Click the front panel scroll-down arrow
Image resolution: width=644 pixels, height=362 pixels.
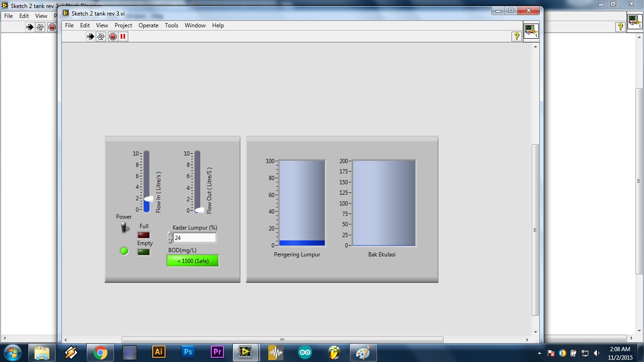(x=535, y=332)
